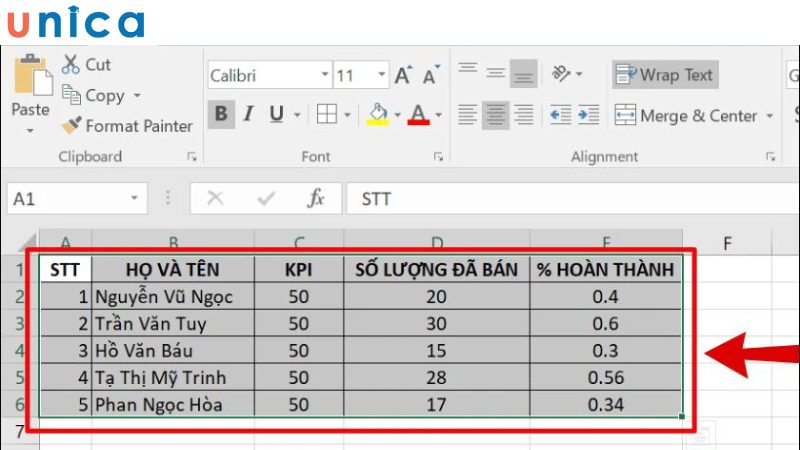Open the Clipboard pane launcher
Image resolution: width=800 pixels, height=450 pixels.
[192, 157]
